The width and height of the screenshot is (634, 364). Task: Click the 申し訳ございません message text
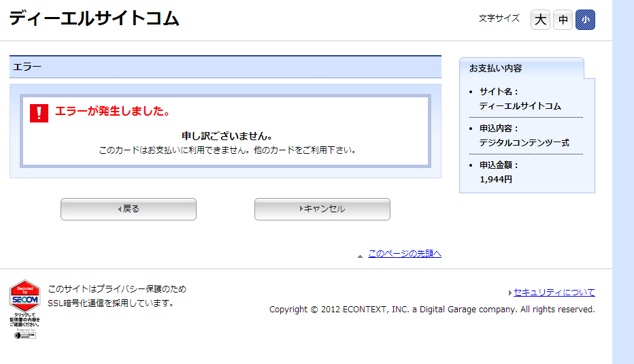227,136
